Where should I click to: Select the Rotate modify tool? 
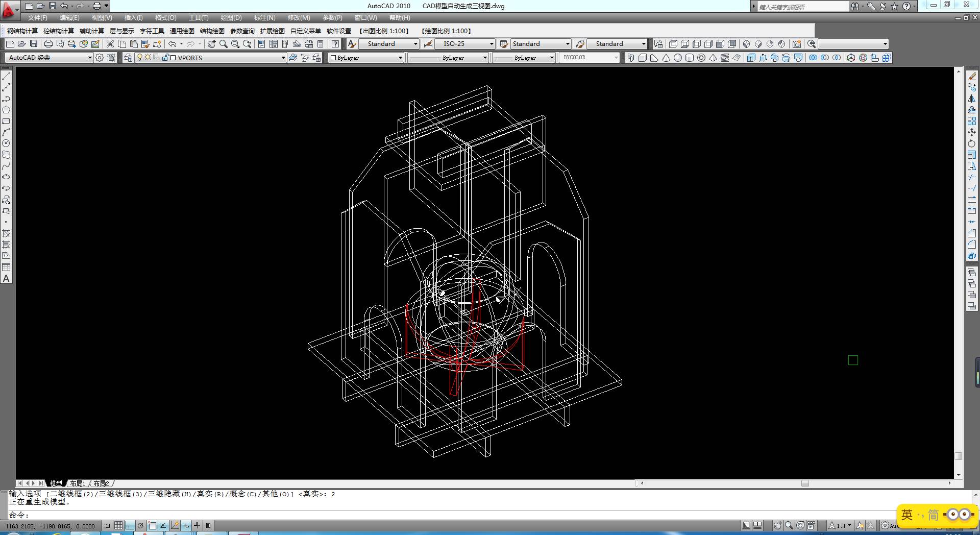click(x=972, y=143)
